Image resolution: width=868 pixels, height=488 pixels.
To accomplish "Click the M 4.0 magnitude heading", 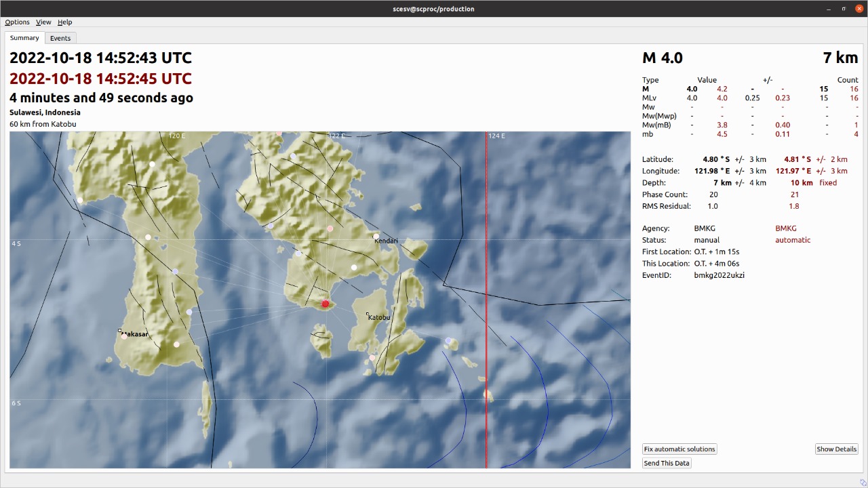I will pyautogui.click(x=662, y=58).
